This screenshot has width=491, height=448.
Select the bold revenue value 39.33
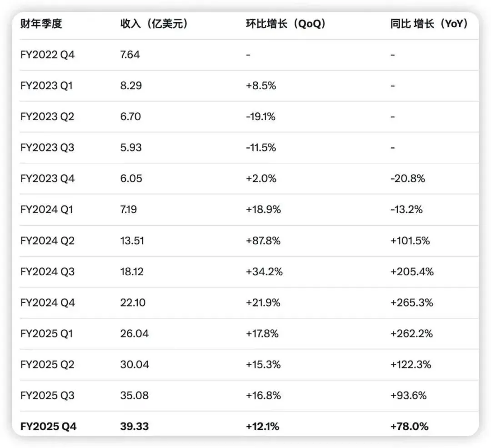(134, 427)
